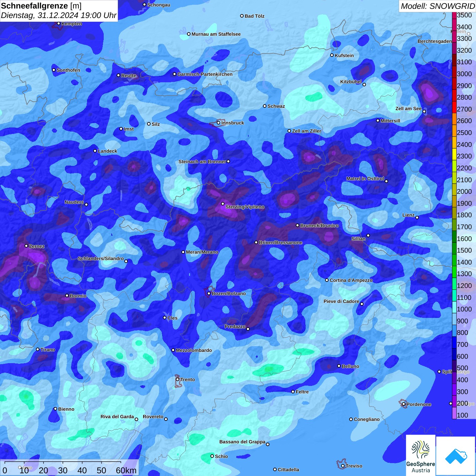Select the Bad Tölz map marker
This screenshot has width=476, height=476.
click(x=242, y=16)
